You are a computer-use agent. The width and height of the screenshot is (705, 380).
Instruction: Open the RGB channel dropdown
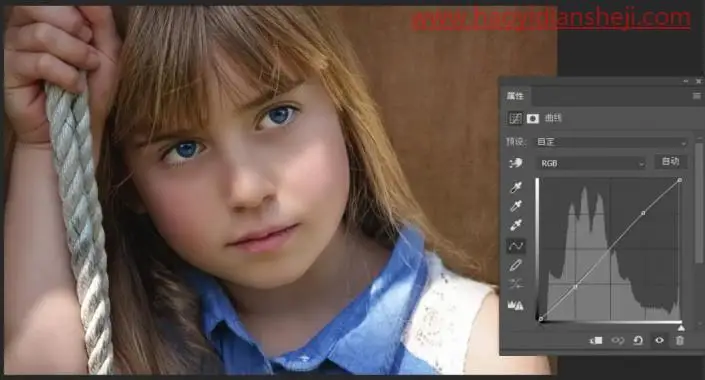point(591,163)
